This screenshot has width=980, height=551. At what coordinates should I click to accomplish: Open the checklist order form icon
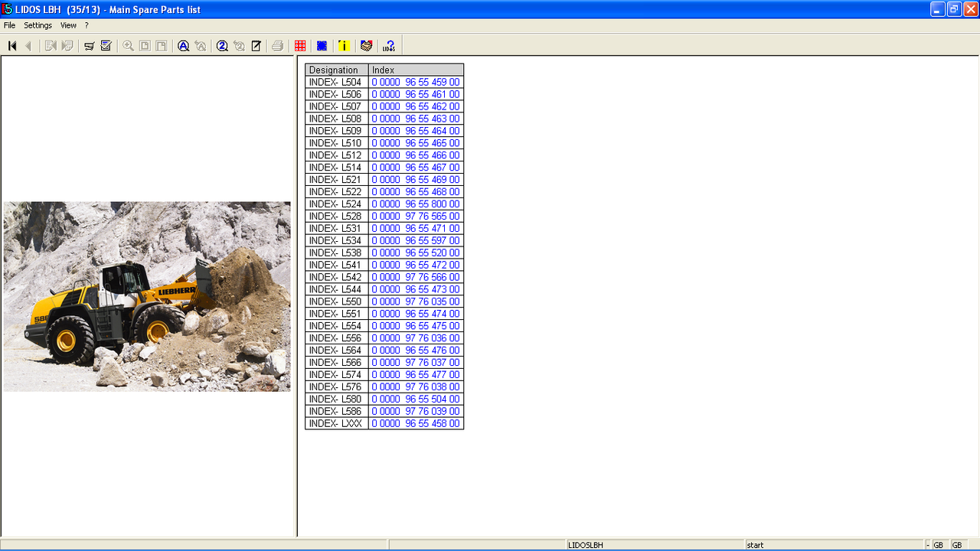pyautogui.click(x=106, y=46)
